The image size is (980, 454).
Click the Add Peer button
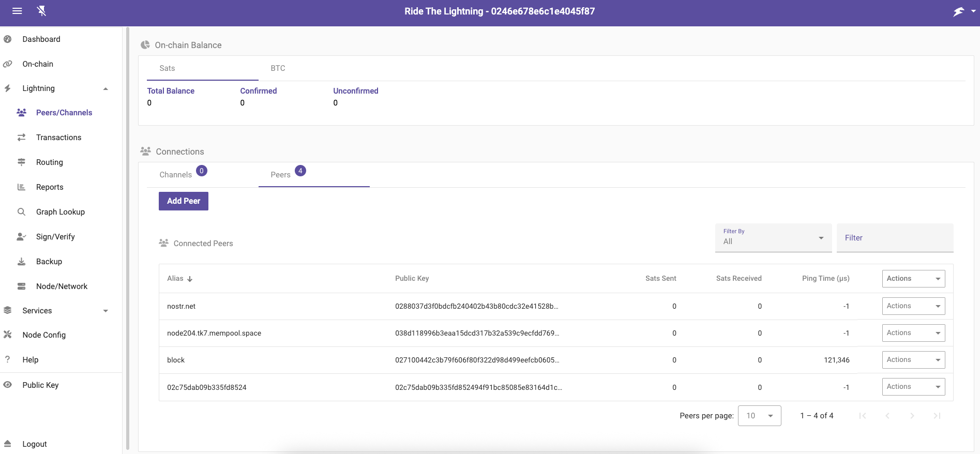point(183,201)
